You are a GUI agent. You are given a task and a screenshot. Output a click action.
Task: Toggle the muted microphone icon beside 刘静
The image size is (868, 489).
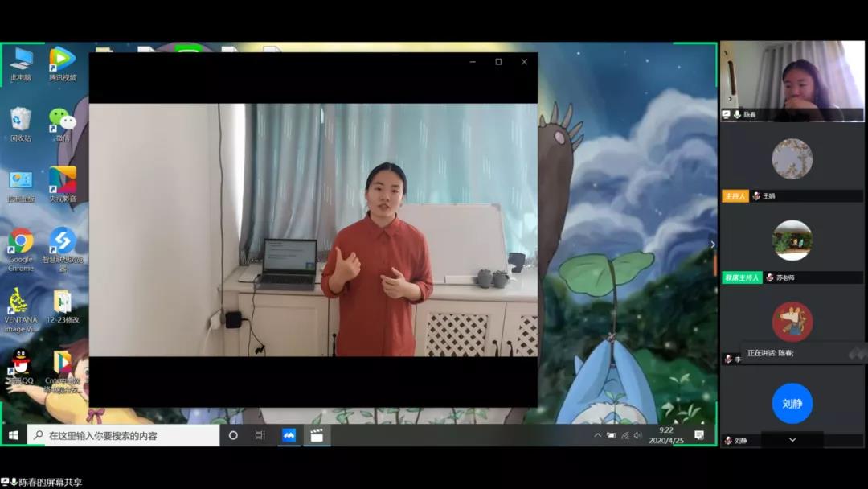pos(728,441)
